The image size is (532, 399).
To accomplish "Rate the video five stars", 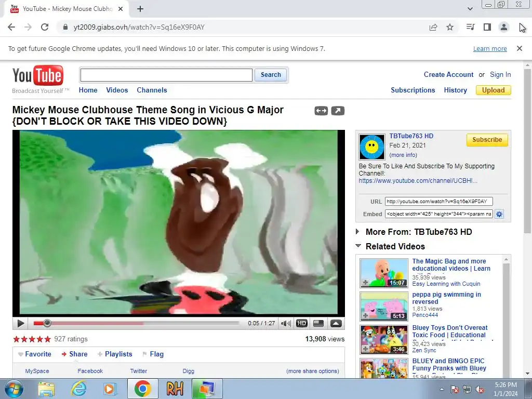I will pyautogui.click(x=47, y=339).
